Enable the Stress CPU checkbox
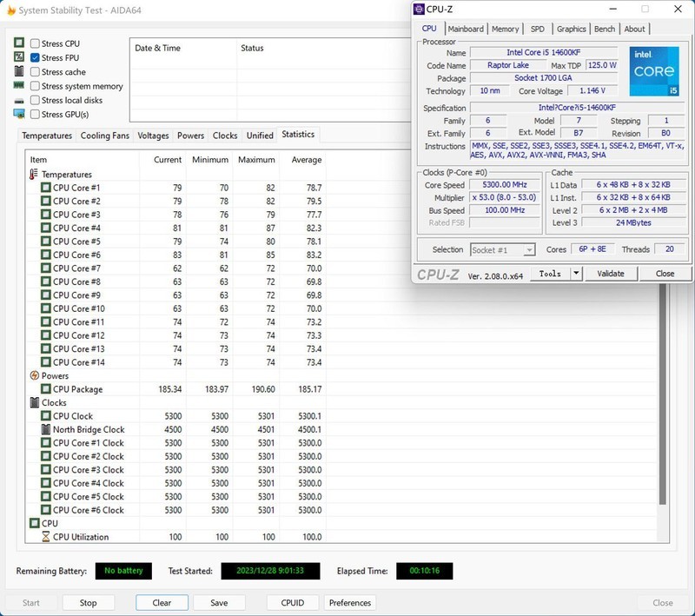This screenshot has height=616, width=695. click(x=35, y=43)
